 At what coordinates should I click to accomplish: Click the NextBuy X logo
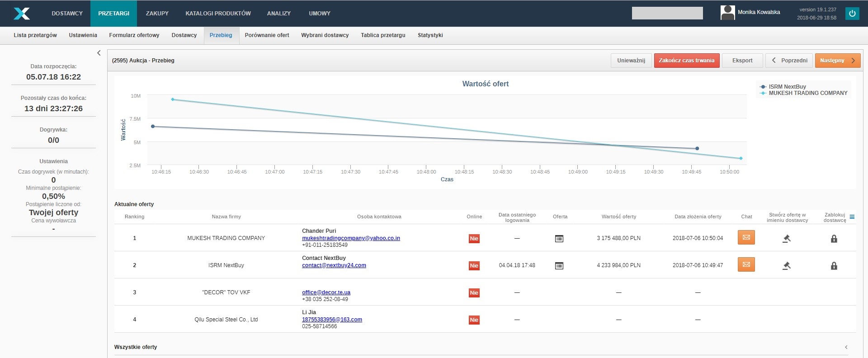click(x=22, y=14)
